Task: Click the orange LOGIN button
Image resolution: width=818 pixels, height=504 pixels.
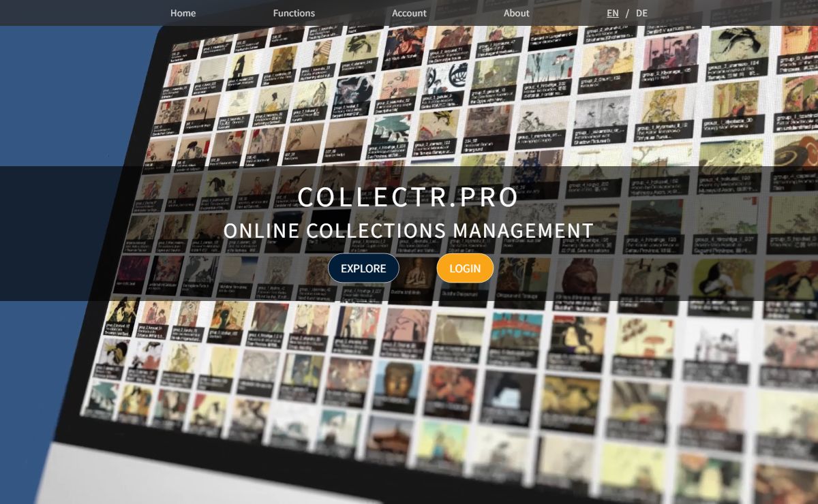Action: click(x=465, y=268)
